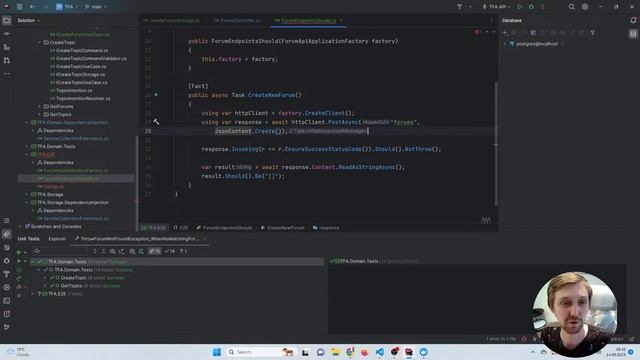Click the editor vertical scrollbar

click(496, 143)
